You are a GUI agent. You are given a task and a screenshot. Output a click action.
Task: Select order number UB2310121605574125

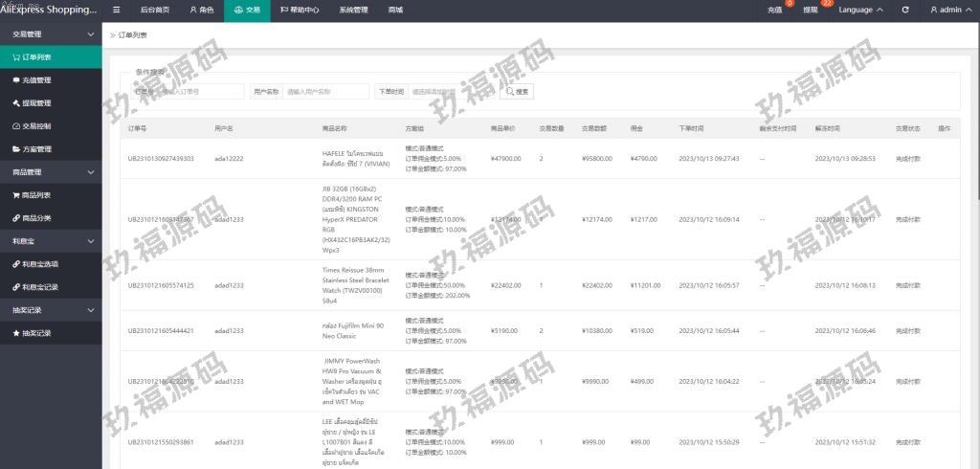161,285
